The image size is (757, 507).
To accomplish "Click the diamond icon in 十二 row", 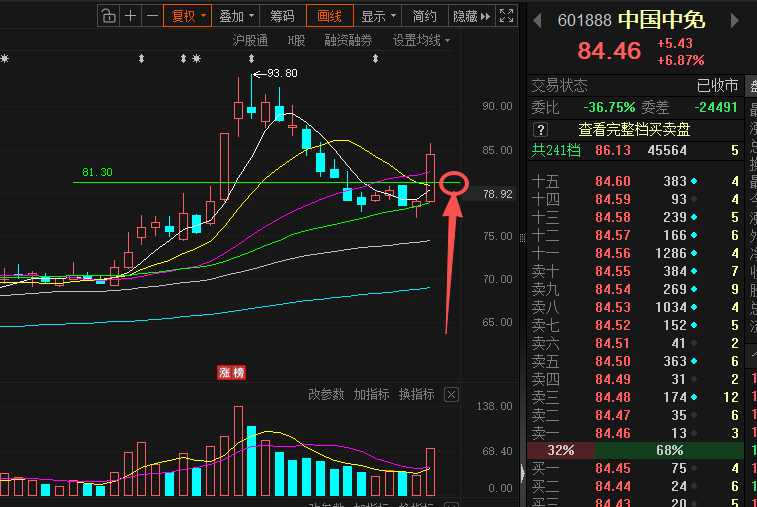I will click(694, 235).
